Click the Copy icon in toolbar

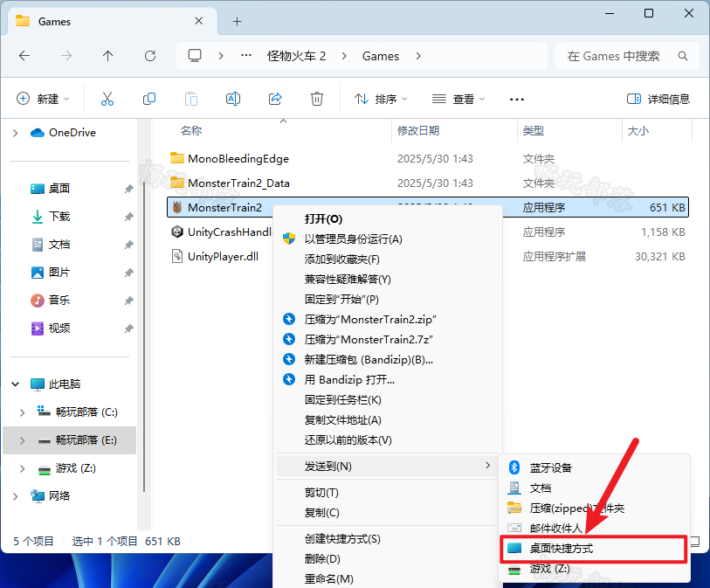click(149, 99)
